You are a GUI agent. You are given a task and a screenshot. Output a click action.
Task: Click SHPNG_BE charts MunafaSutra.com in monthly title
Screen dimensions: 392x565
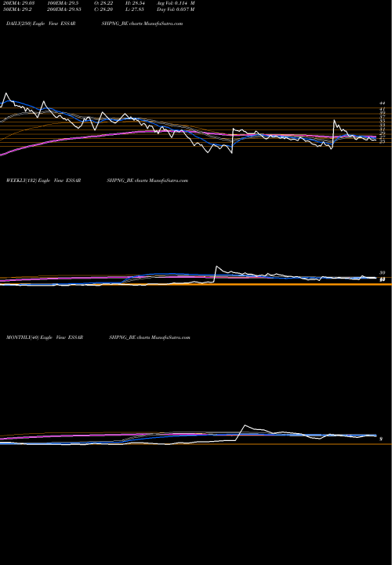(150, 337)
